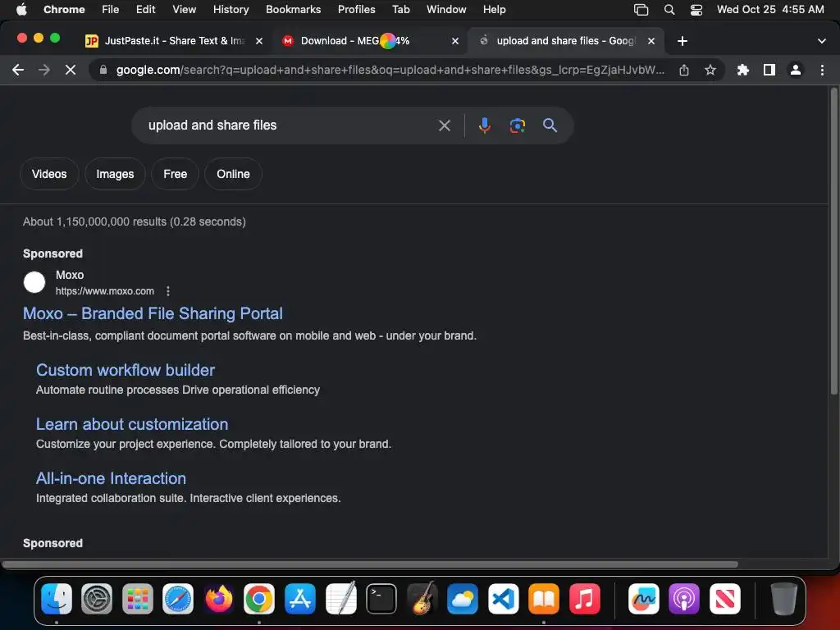
Task: Clear the search box with the X
Action: [444, 126]
